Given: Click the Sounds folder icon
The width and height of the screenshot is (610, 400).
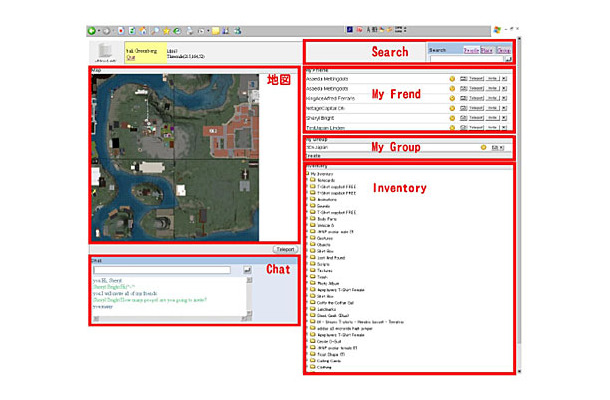Looking at the screenshot, I should 312,206.
